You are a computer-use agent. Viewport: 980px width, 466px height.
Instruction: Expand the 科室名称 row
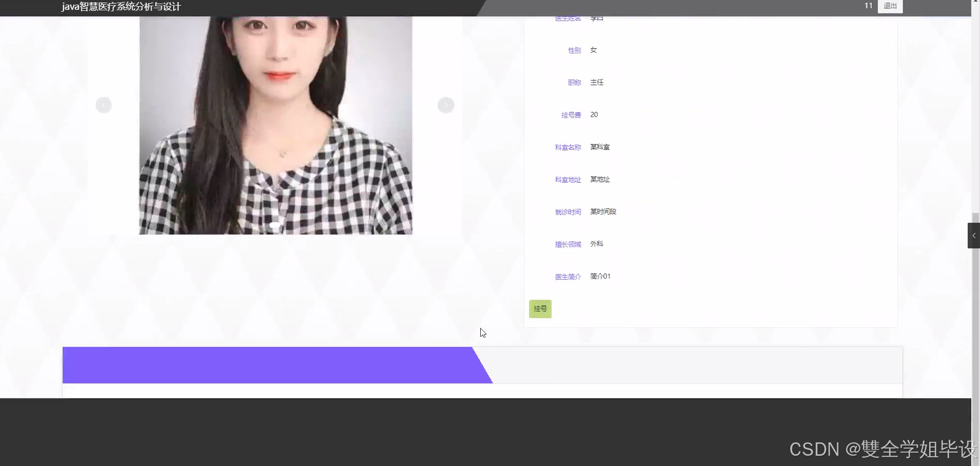pyautogui.click(x=567, y=147)
